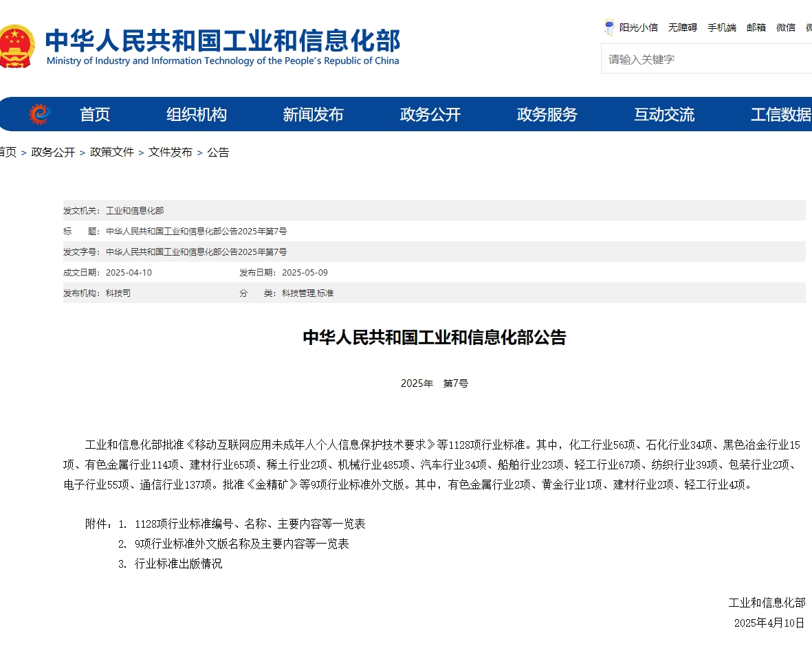Click the 阳光小信 robot chatbot icon
812x648 pixels.
coord(608,25)
